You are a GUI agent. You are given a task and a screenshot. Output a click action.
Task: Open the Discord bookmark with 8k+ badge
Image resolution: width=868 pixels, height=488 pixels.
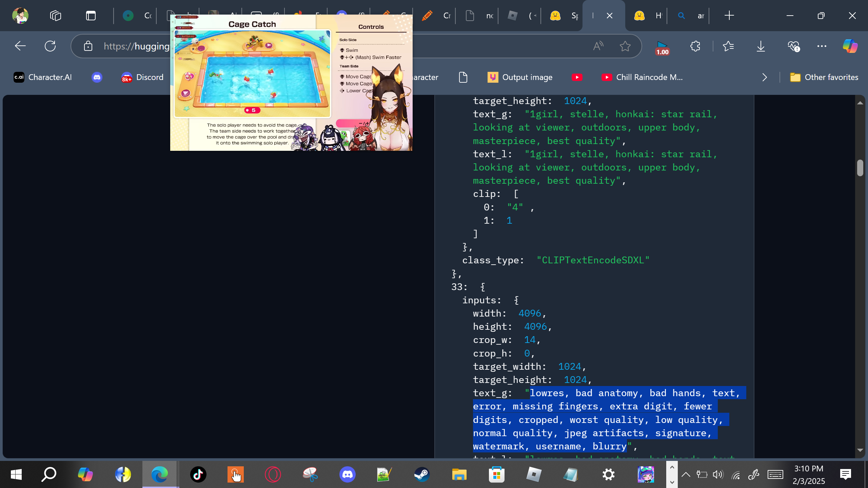142,77
